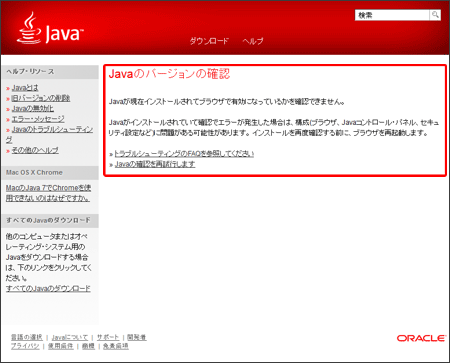Open 使用条件 footer link
This screenshot has height=363, width=450.
[60, 346]
